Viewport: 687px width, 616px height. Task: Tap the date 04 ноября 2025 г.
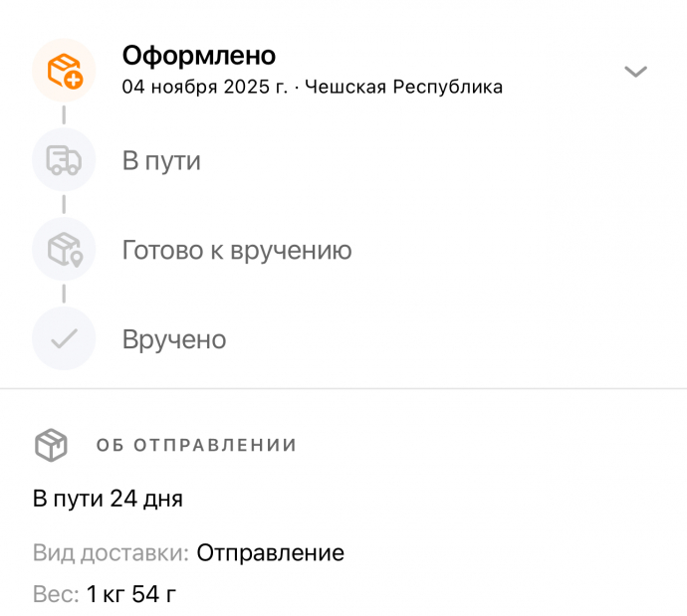coord(204,87)
